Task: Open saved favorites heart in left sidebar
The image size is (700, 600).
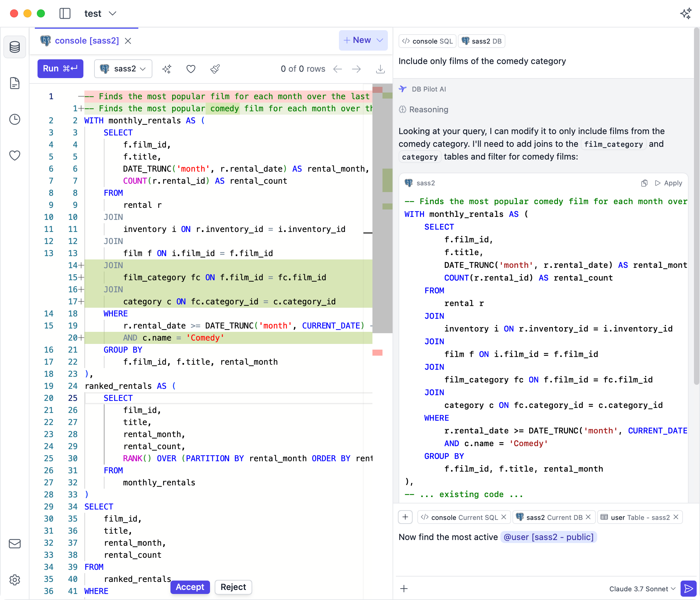Action: 14,155
